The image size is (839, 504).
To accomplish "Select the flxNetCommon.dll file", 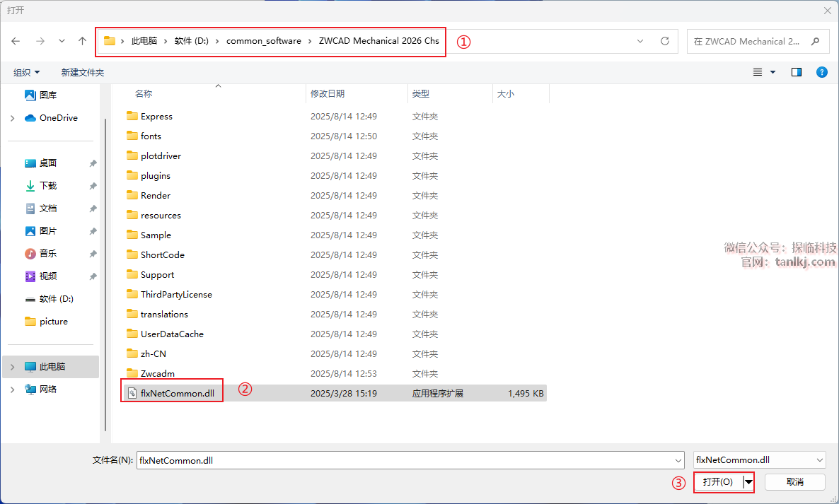I will (335, 393).
